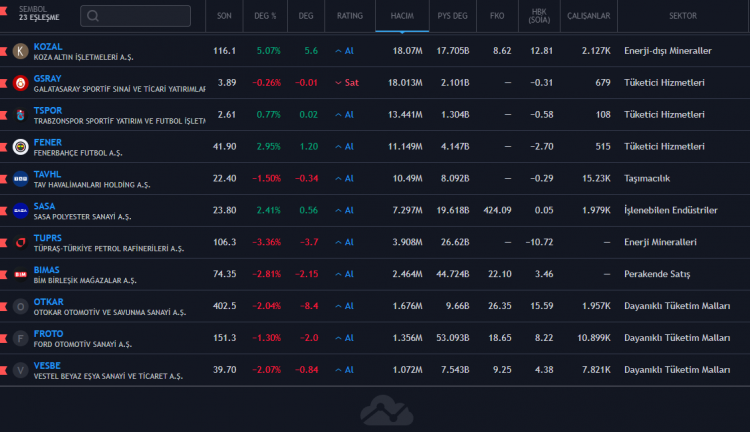Click the Taşımacılık sector cell
Viewport: 750px width, 432px height.
647,178
